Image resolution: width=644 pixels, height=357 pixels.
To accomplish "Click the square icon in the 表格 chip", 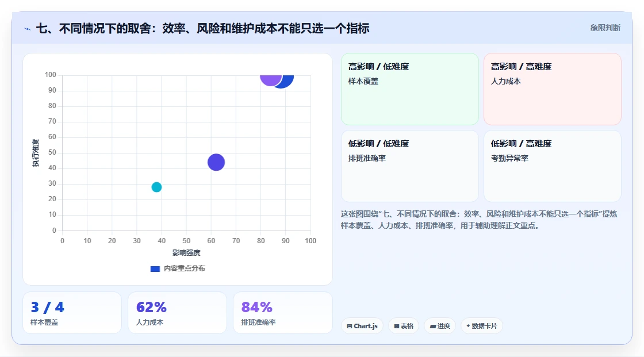I will point(397,326).
